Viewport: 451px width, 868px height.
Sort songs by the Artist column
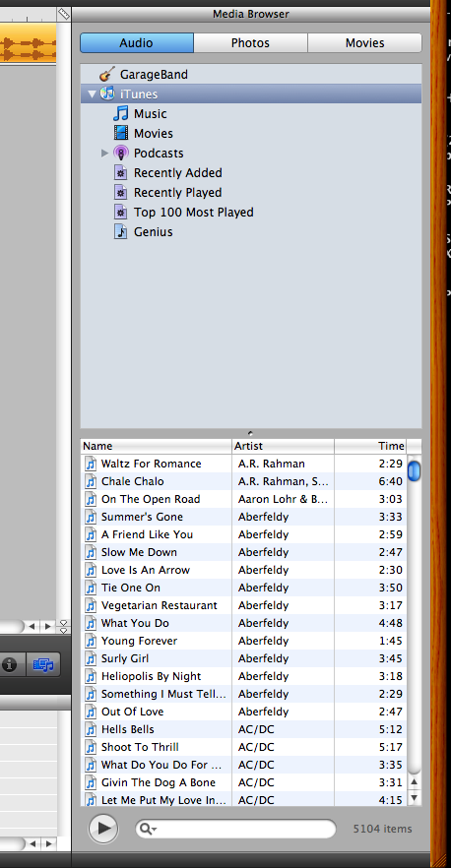(x=284, y=446)
